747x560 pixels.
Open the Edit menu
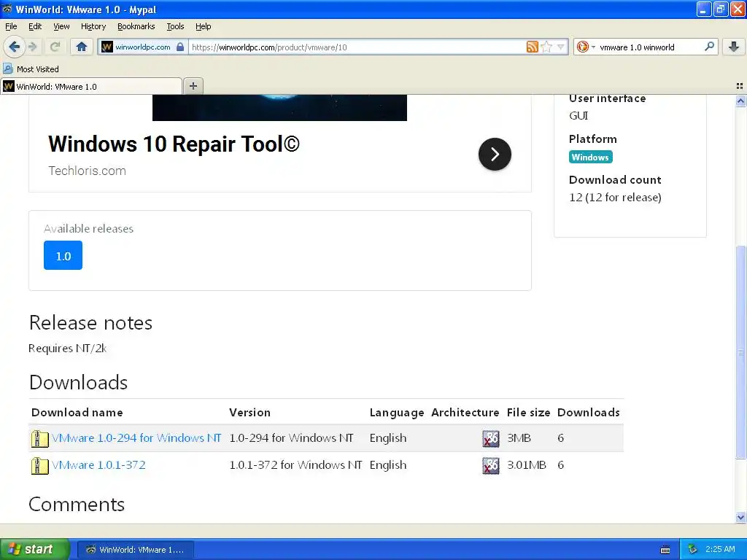(35, 26)
